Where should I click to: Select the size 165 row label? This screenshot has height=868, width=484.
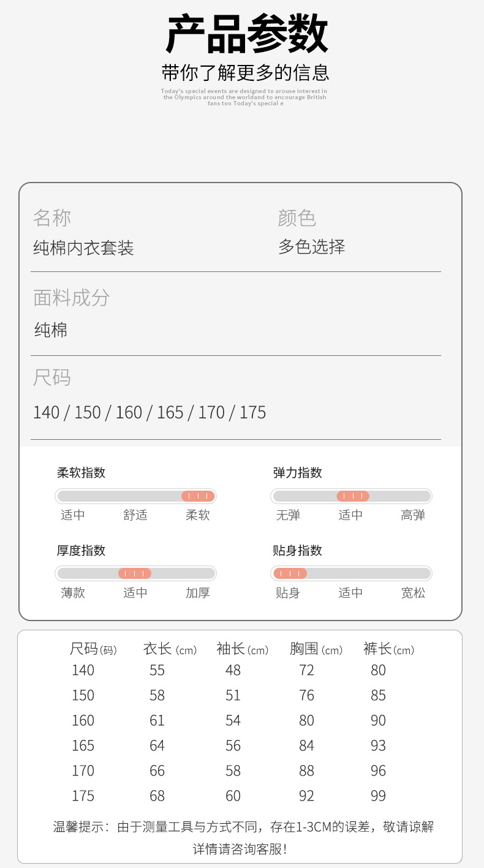[83, 745]
